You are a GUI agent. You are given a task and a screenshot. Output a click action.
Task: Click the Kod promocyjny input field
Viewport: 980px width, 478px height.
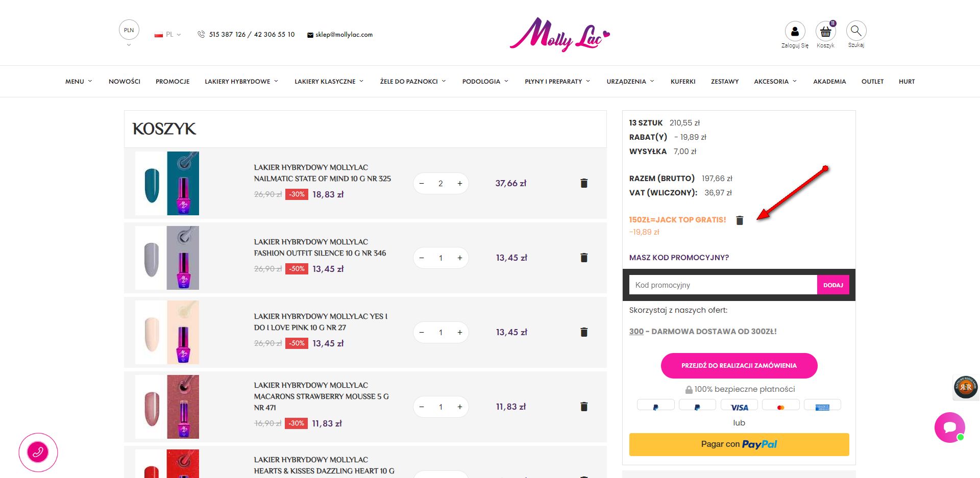(x=723, y=285)
